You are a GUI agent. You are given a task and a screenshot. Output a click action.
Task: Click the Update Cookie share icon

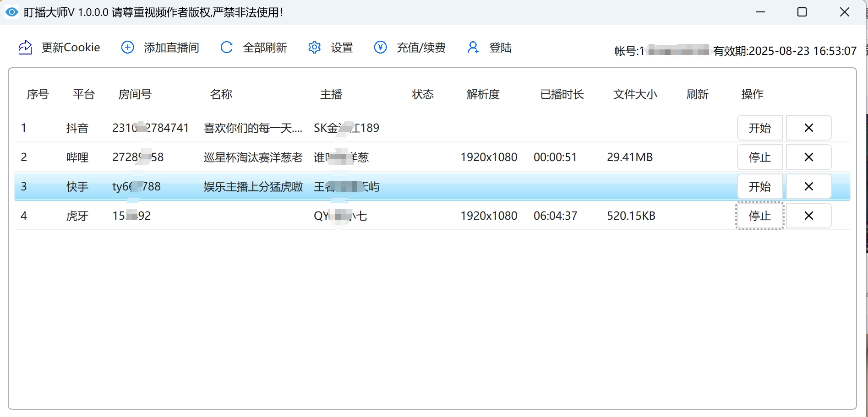pyautogui.click(x=25, y=48)
